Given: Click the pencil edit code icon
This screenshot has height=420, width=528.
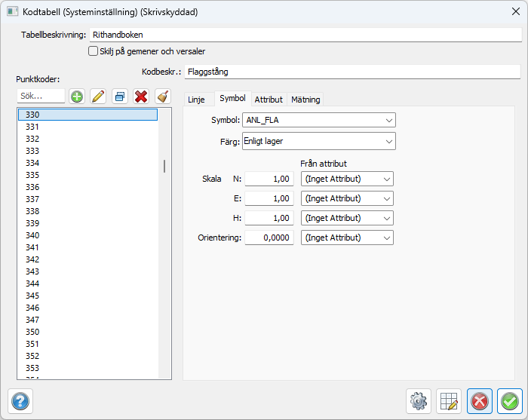Looking at the screenshot, I should pos(98,97).
